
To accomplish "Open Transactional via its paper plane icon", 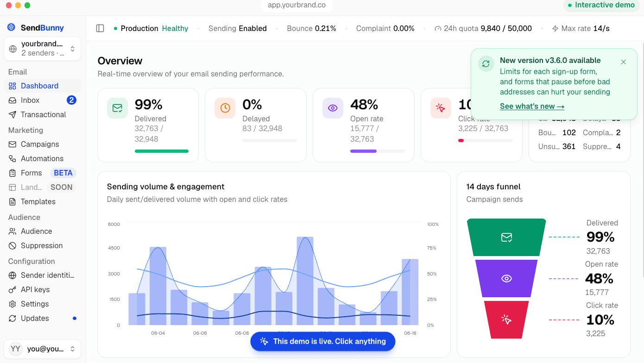I will coord(13,114).
